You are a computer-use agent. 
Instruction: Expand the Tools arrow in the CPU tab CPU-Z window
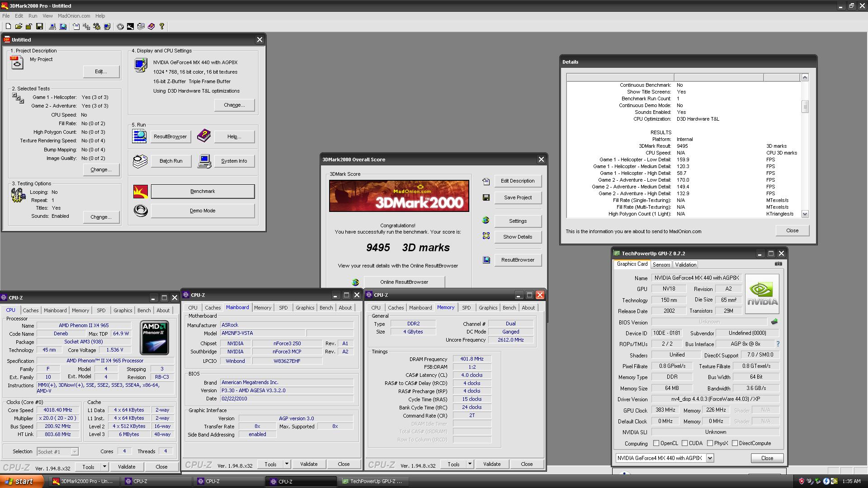pos(104,467)
